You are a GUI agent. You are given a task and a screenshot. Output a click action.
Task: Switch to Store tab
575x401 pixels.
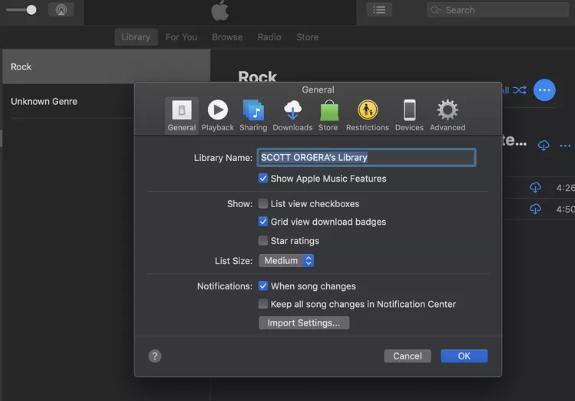coord(307,37)
